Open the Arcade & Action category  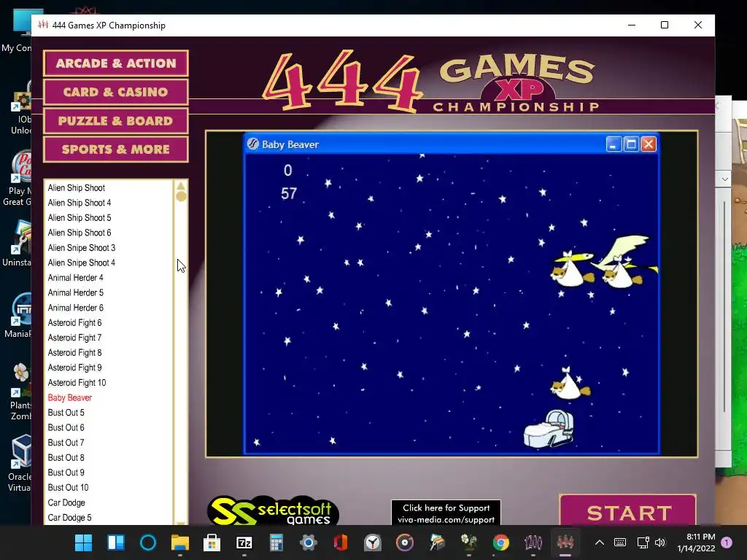[116, 63]
